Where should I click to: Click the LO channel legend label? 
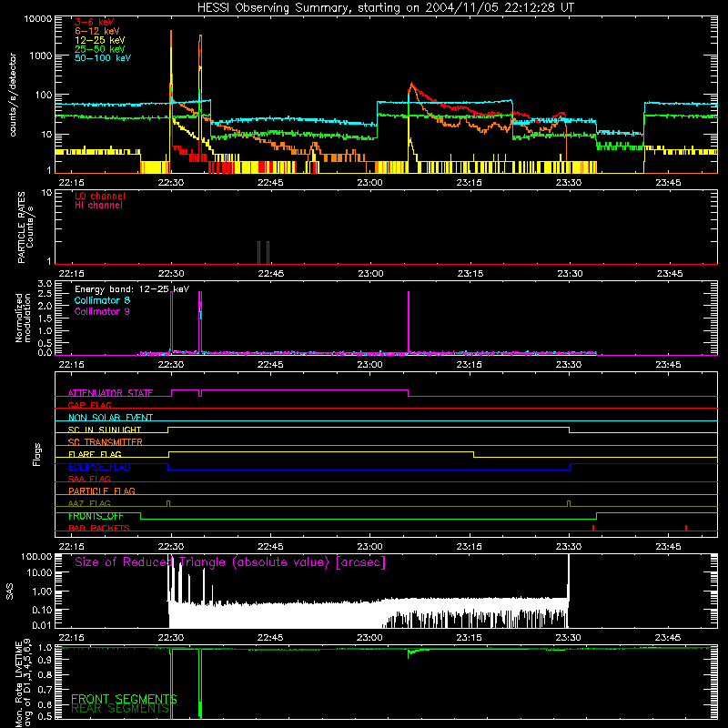[100, 196]
